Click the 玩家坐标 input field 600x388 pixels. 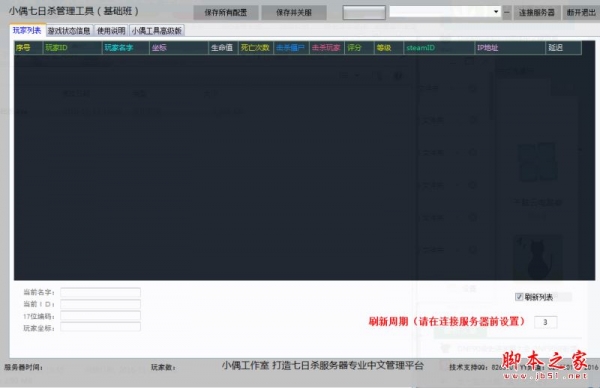click(100, 328)
